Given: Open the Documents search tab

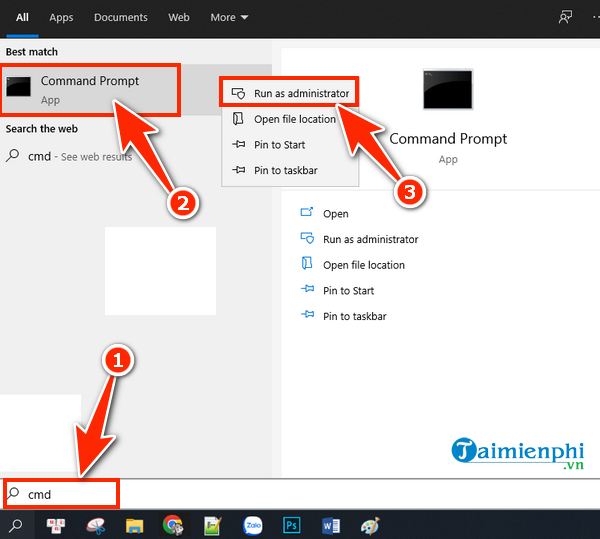Looking at the screenshot, I should click(x=121, y=18).
